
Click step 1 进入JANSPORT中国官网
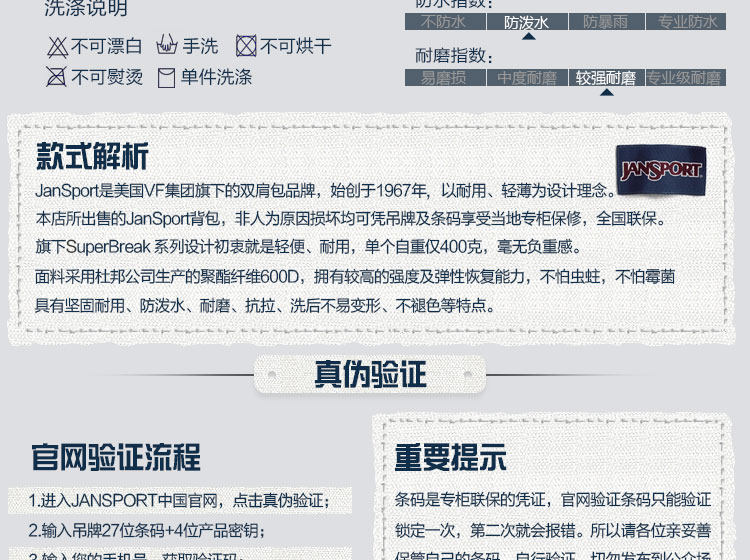point(180,501)
